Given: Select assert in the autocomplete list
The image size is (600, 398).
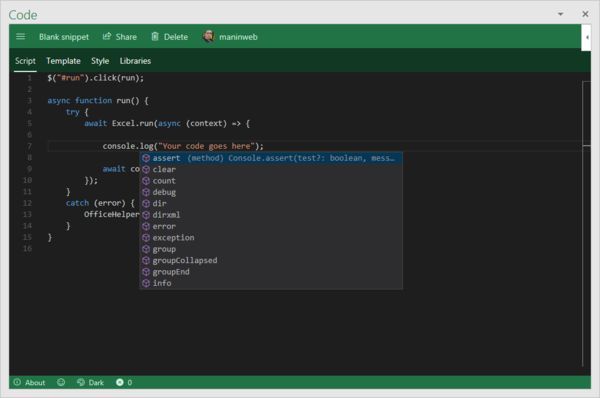Looking at the screenshot, I should tap(271, 158).
